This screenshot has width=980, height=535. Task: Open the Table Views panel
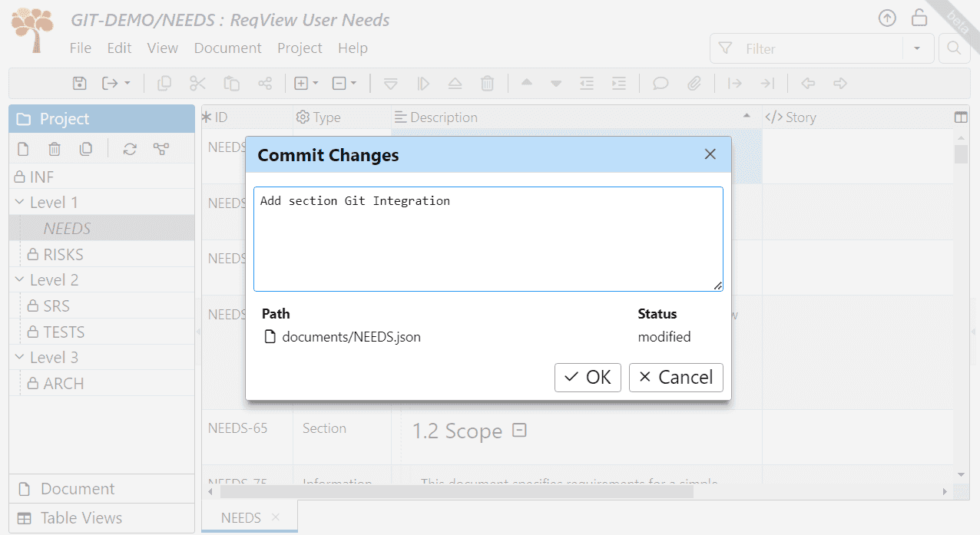[101, 518]
